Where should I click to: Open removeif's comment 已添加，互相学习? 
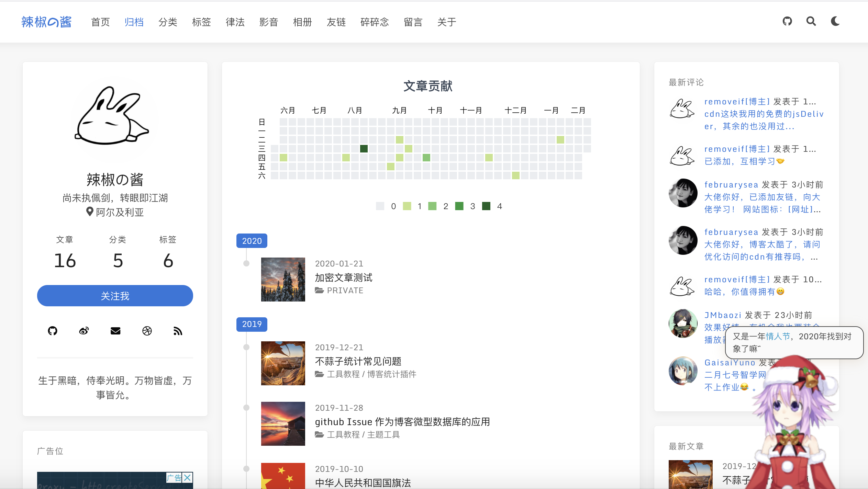pyautogui.click(x=744, y=161)
